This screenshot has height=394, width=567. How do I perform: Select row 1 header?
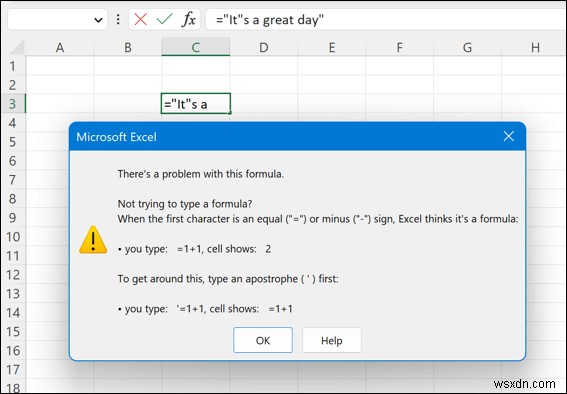[13, 66]
